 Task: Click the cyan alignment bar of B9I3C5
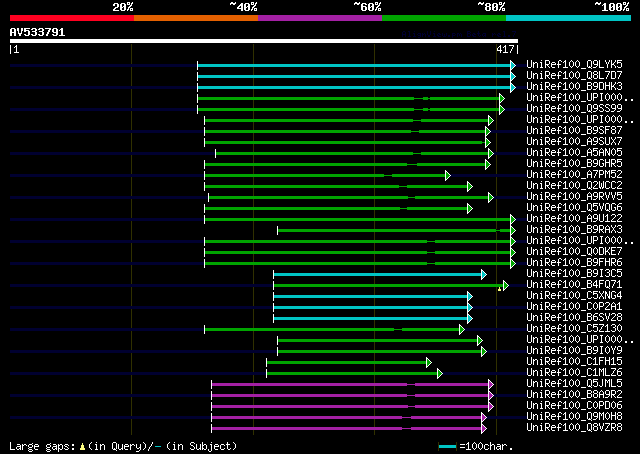point(378,274)
